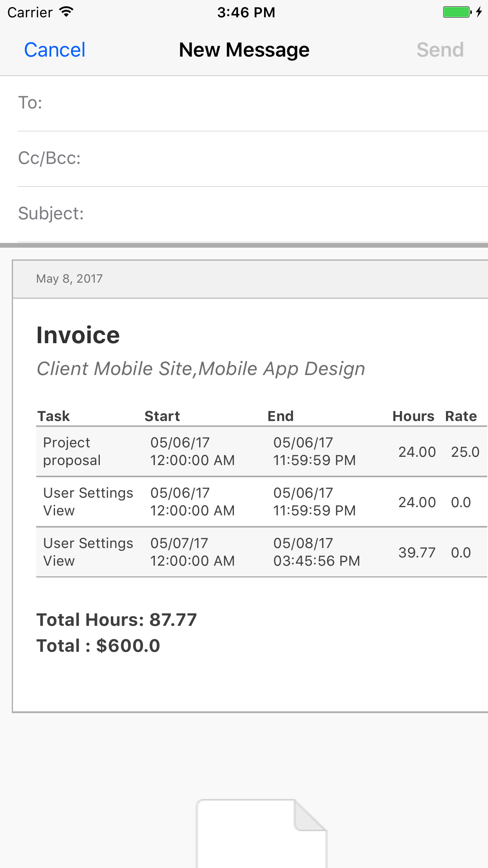Tap the Client Mobile Site project subtitle

[201, 369]
